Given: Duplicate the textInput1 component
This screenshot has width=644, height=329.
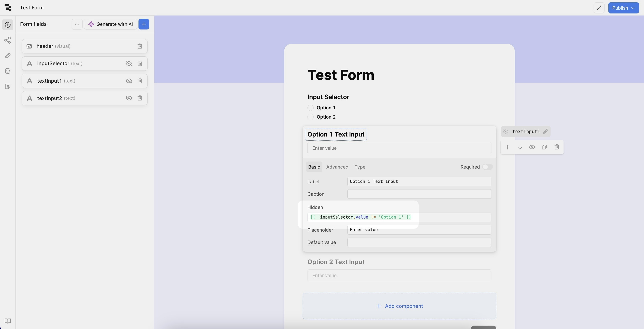Looking at the screenshot, I should coord(544,147).
